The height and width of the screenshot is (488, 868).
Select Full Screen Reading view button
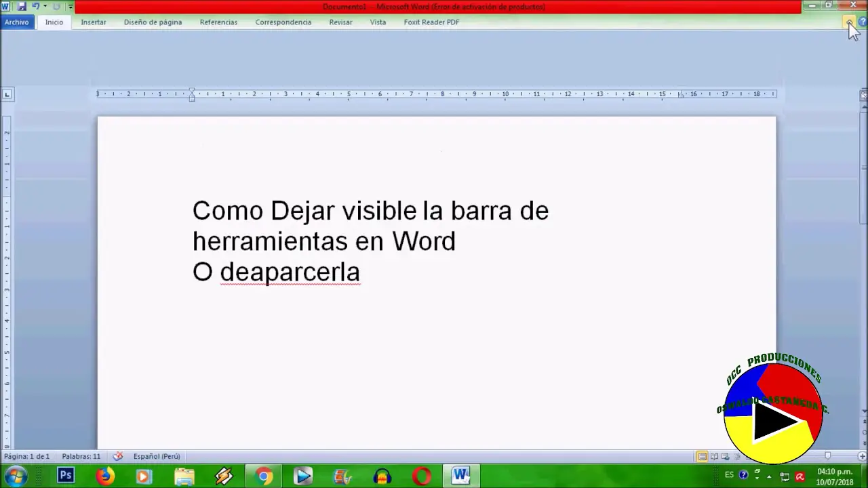point(714,456)
